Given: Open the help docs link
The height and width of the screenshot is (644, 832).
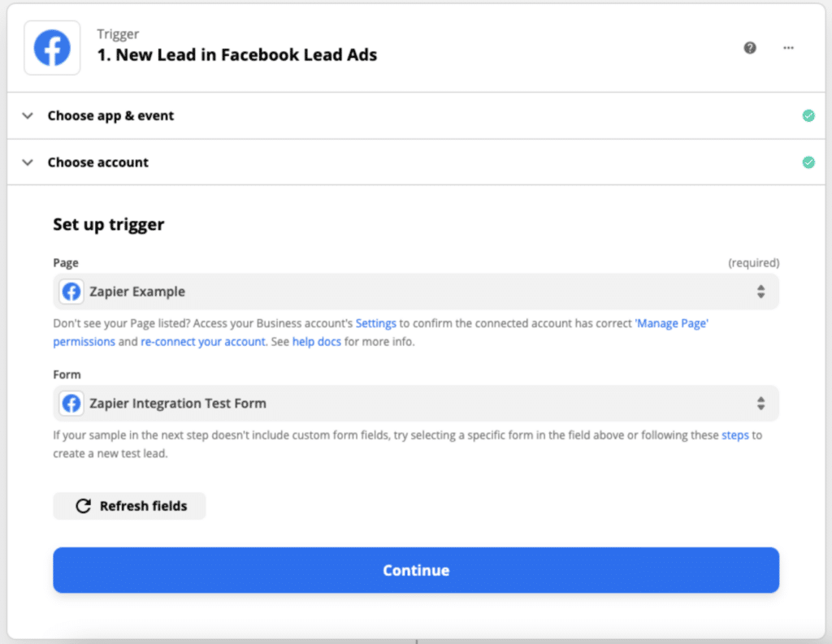Looking at the screenshot, I should (317, 342).
